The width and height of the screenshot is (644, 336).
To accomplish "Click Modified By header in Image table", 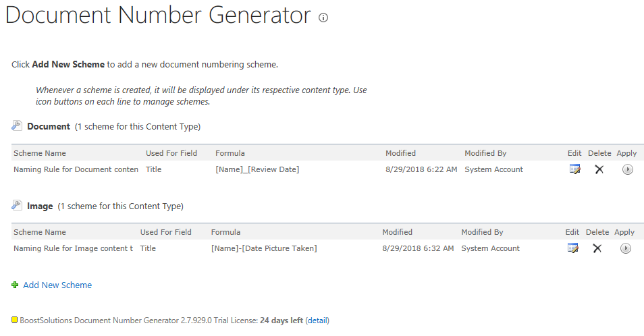I will click(482, 232).
